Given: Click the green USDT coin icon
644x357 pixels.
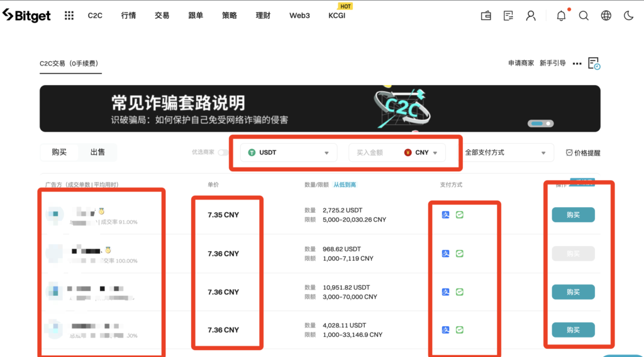Looking at the screenshot, I should [252, 152].
